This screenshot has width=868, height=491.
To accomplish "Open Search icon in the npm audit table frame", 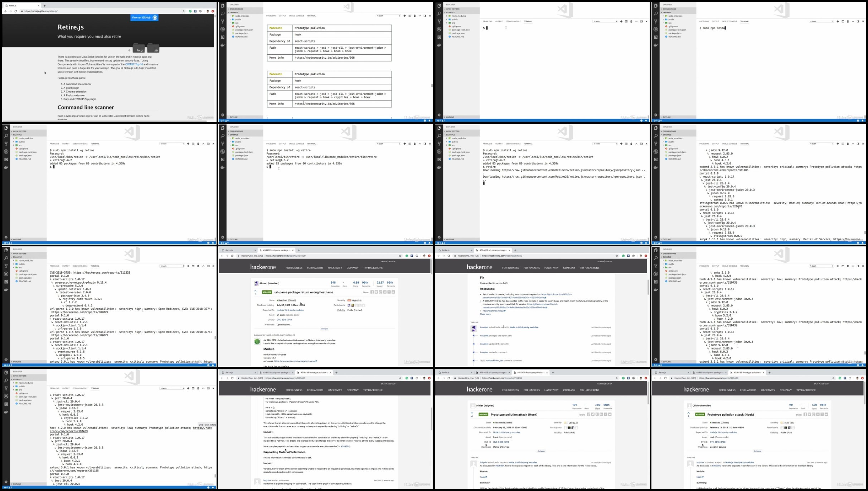I will pyautogui.click(x=223, y=14).
